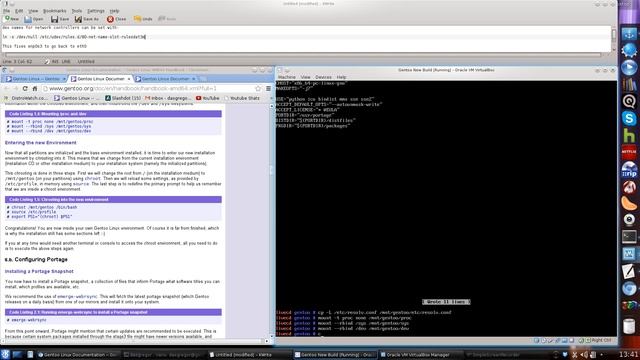Viewport: 640px width, 360px height.
Task: Click the New button in KWrite toolbar
Action: 11,19
